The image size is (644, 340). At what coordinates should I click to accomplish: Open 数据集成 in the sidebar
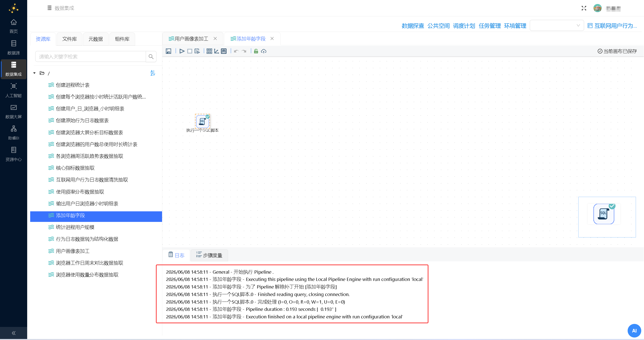pyautogui.click(x=14, y=69)
